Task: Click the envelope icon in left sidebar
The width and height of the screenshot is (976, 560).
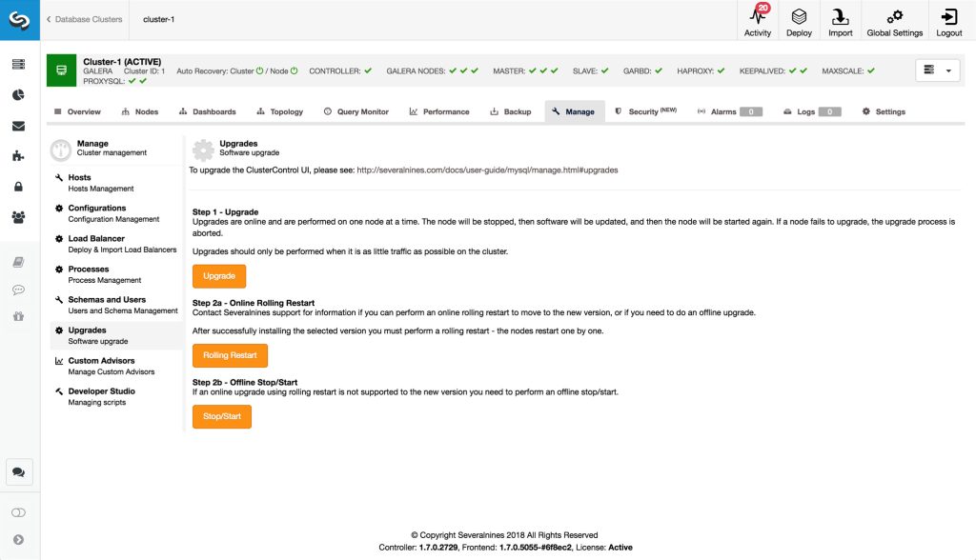Action: click(18, 126)
